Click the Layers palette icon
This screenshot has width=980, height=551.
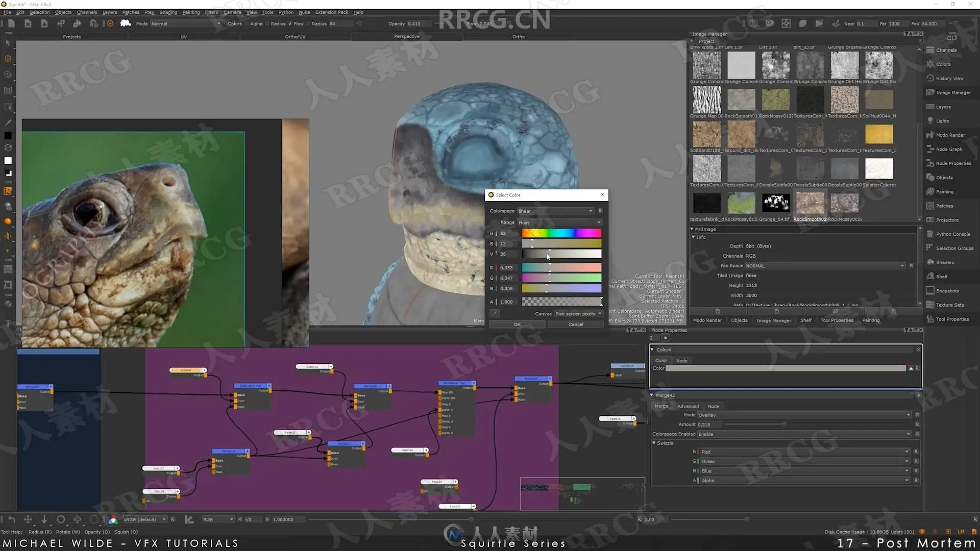(x=930, y=107)
